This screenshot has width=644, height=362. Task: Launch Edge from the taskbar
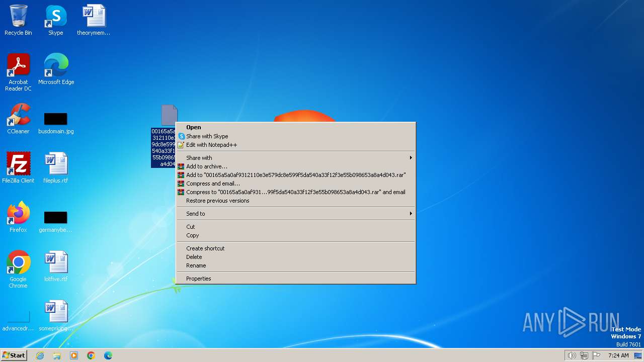108,355
